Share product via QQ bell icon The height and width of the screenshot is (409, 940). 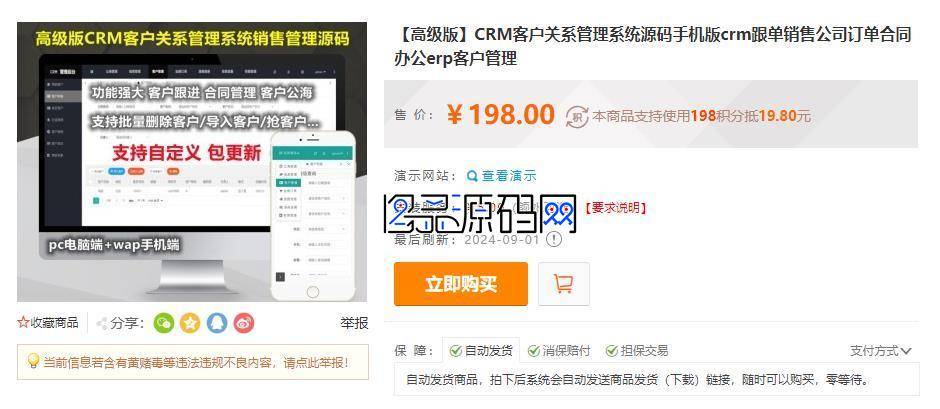tap(217, 323)
